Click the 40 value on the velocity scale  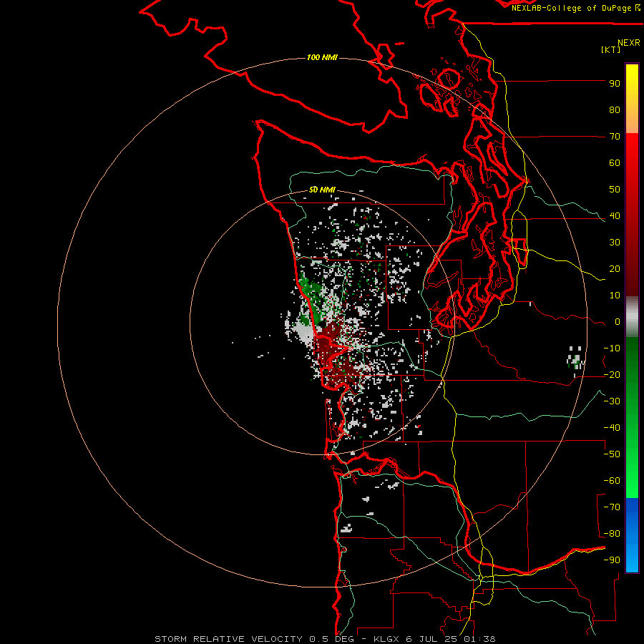click(x=615, y=216)
